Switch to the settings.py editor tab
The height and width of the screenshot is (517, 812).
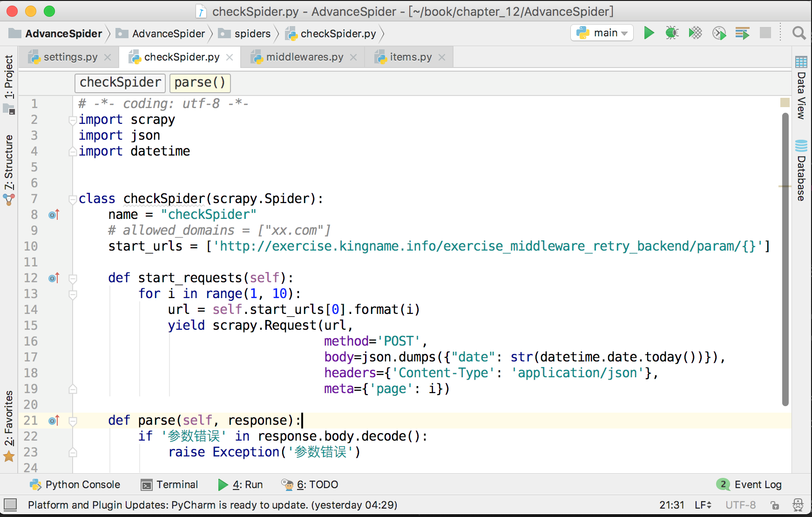coord(70,57)
